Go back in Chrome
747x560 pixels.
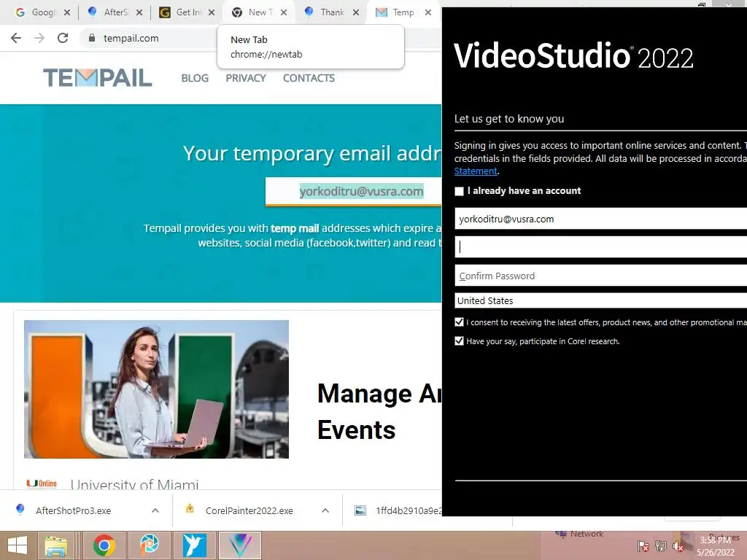coord(16,38)
